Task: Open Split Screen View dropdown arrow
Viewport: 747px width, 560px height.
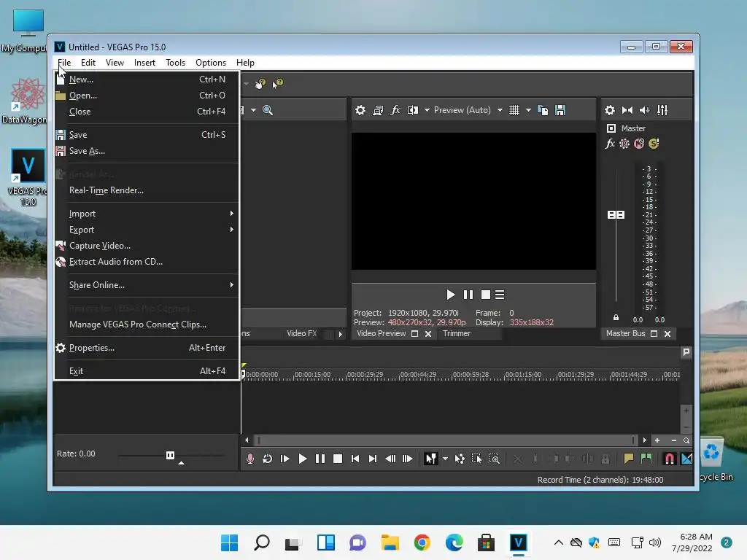Action: 427,111
